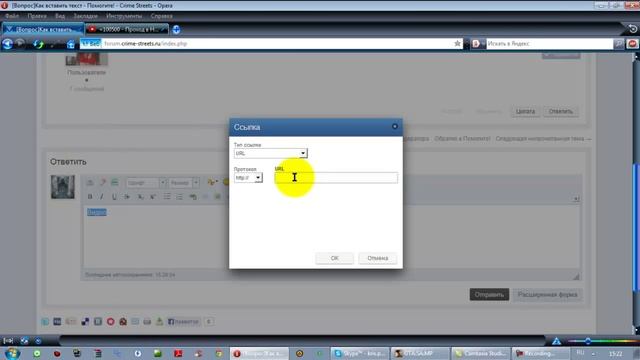Click the RU language indicator in tray
This screenshot has height=360, width=640.
[581, 353]
